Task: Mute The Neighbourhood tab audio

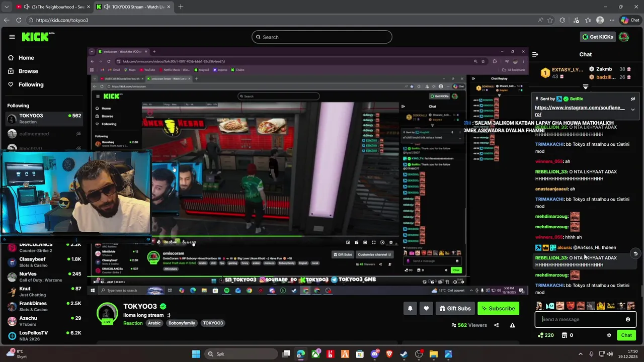Action: 26,7
